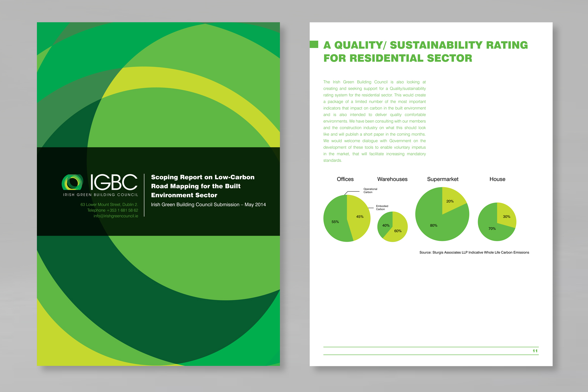The width and height of the screenshot is (588, 392).
Task: Click the 'Supermarket' chart label
Action: (443, 179)
